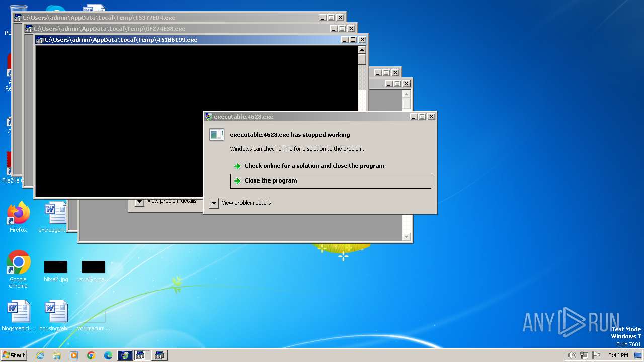Screen dimensions: 644x362
Task: Minimize the 451B6199.exe console window
Action: (345, 40)
